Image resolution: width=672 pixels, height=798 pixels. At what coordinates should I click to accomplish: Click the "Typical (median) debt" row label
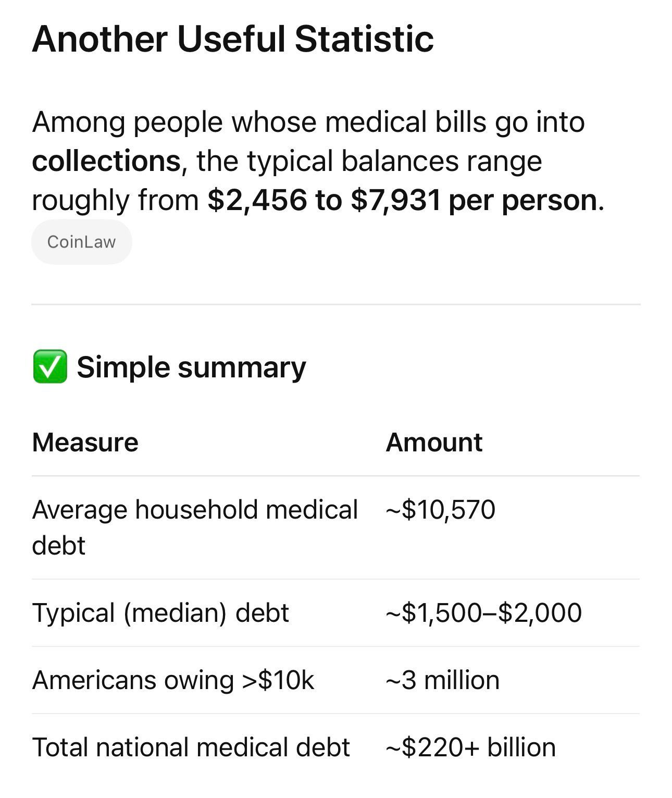pos(160,612)
